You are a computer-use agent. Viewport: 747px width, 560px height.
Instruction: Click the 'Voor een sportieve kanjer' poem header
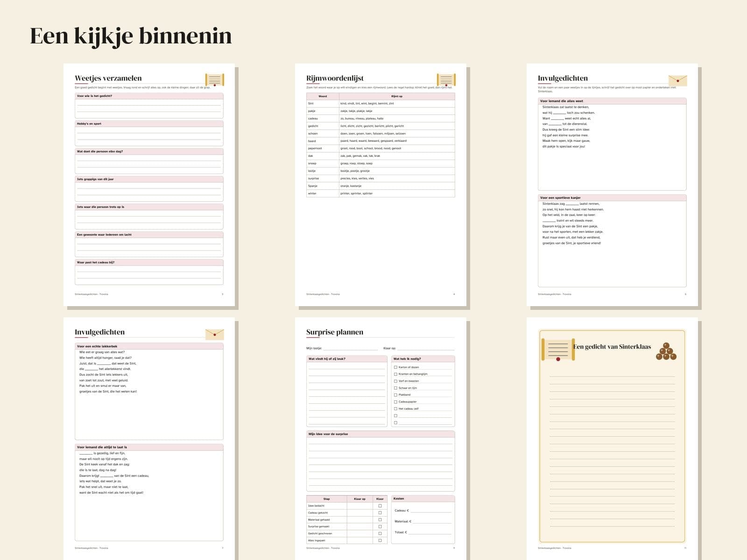(612, 198)
